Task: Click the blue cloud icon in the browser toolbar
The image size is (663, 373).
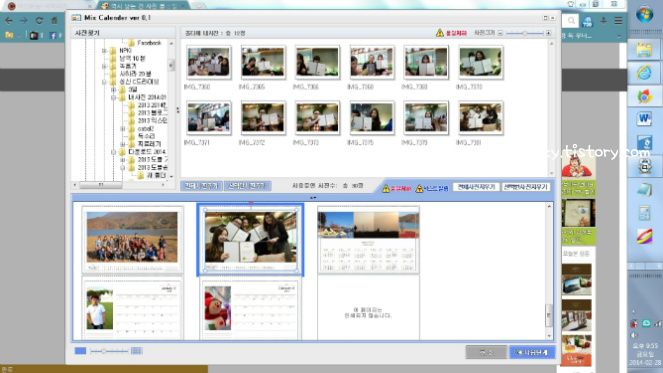Action: click(x=587, y=22)
